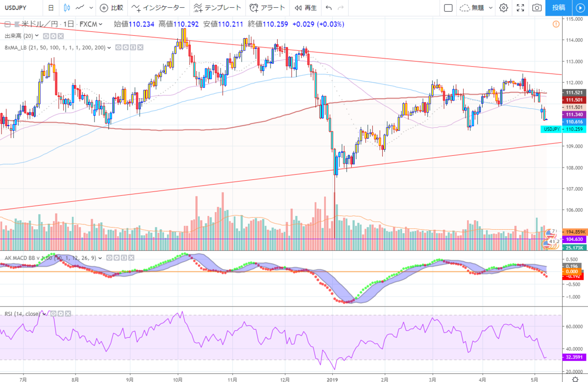This screenshot has height=382, width=588.
Task: Click the 投稿 publish button
Action: pyautogui.click(x=559, y=8)
